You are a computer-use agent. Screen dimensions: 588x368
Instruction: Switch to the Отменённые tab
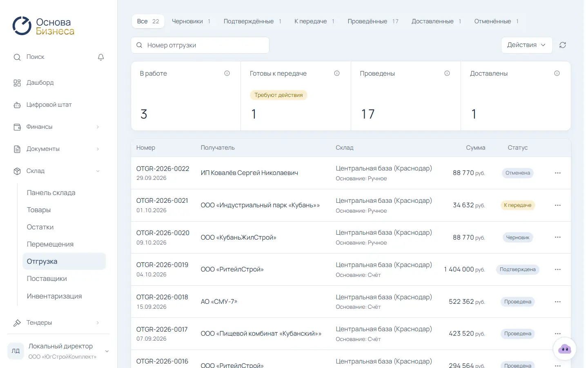497,21
